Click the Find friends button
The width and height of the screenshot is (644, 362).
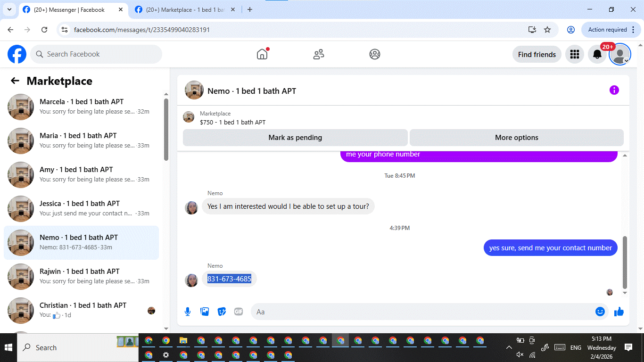537,54
